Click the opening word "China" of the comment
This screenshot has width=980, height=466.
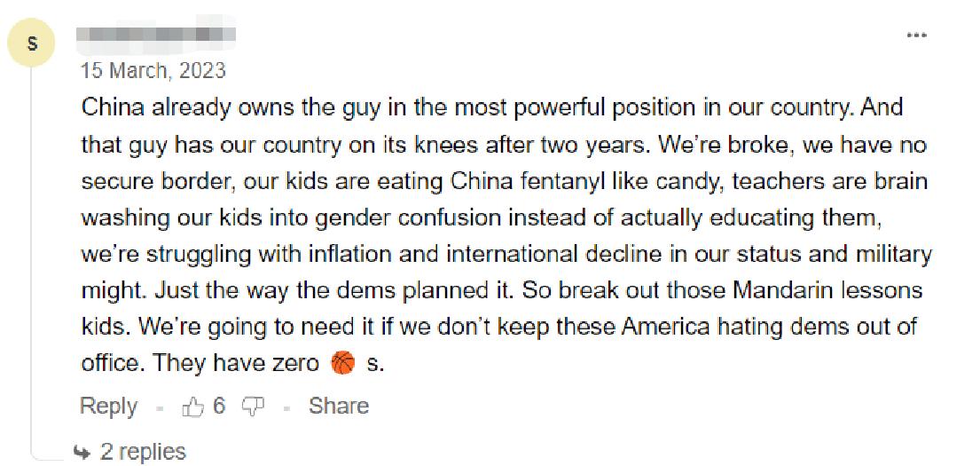pos(112,108)
